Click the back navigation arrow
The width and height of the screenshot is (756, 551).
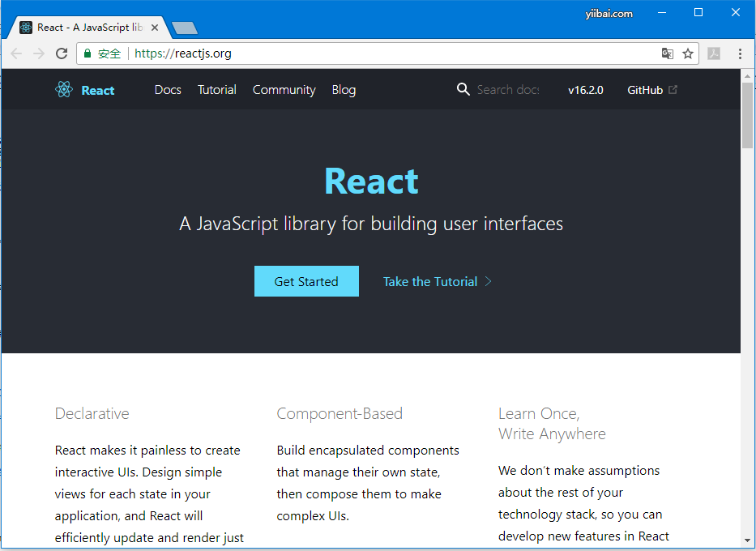pyautogui.click(x=16, y=53)
